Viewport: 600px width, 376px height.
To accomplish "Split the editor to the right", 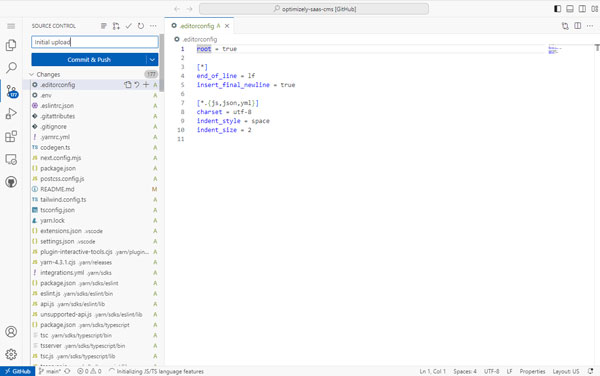I will (578, 26).
